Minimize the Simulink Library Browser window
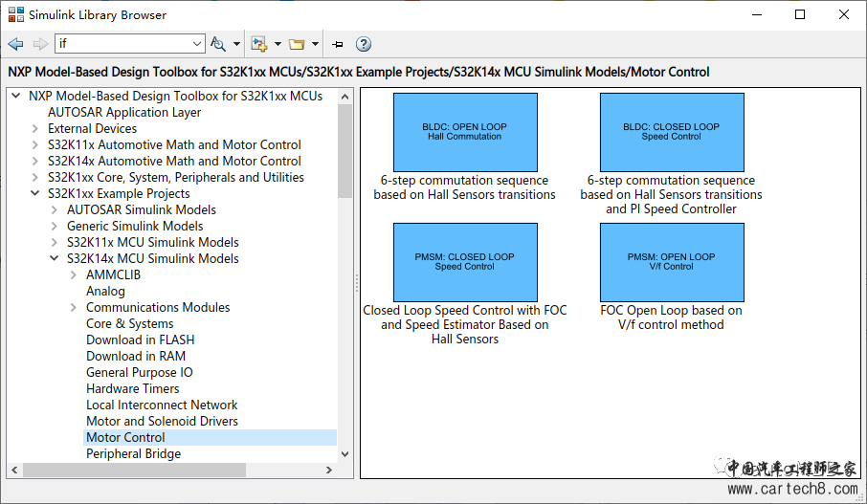 757,14
